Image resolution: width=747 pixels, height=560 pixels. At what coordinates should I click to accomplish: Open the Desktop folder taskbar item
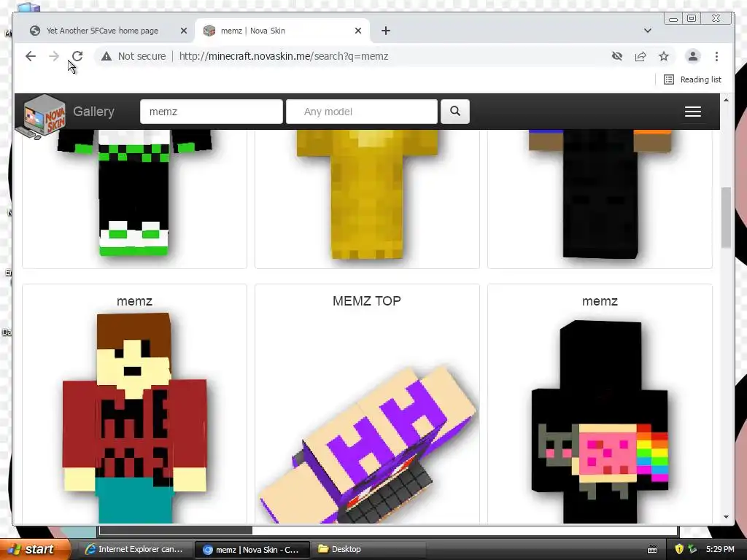click(368, 549)
